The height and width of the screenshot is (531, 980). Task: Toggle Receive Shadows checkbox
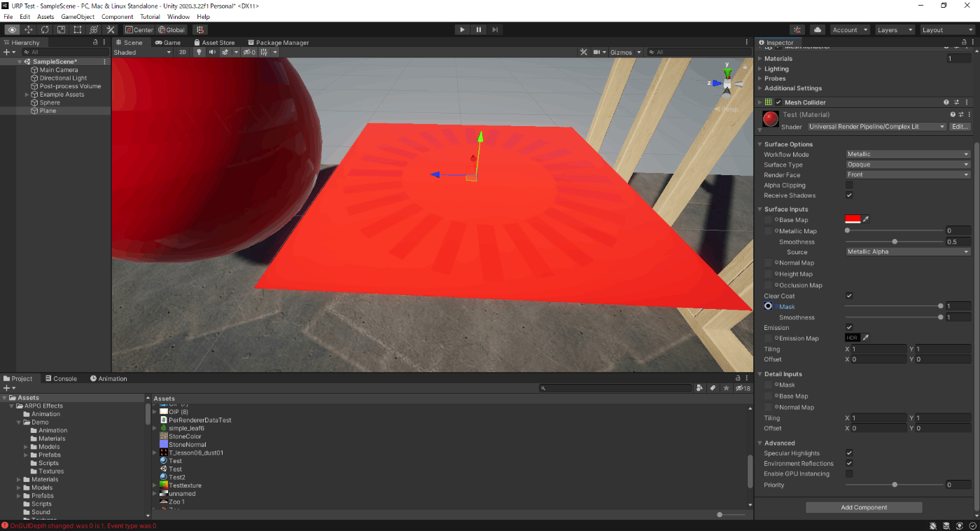[849, 195]
